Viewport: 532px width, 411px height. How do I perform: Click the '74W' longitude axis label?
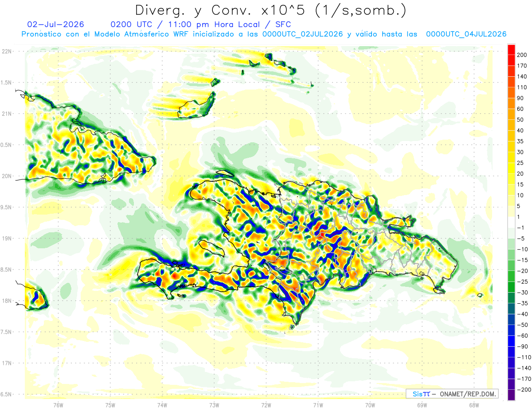pos(162,405)
